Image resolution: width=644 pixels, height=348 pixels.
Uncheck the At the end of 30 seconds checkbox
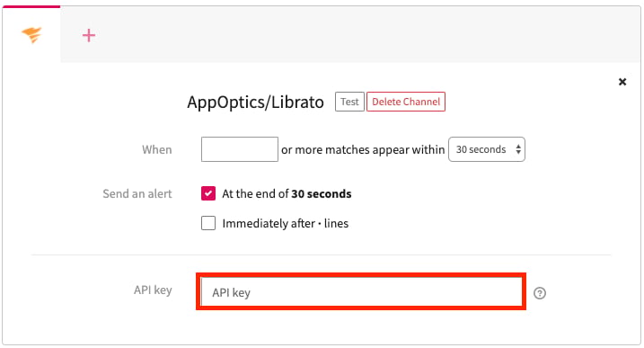tap(208, 193)
